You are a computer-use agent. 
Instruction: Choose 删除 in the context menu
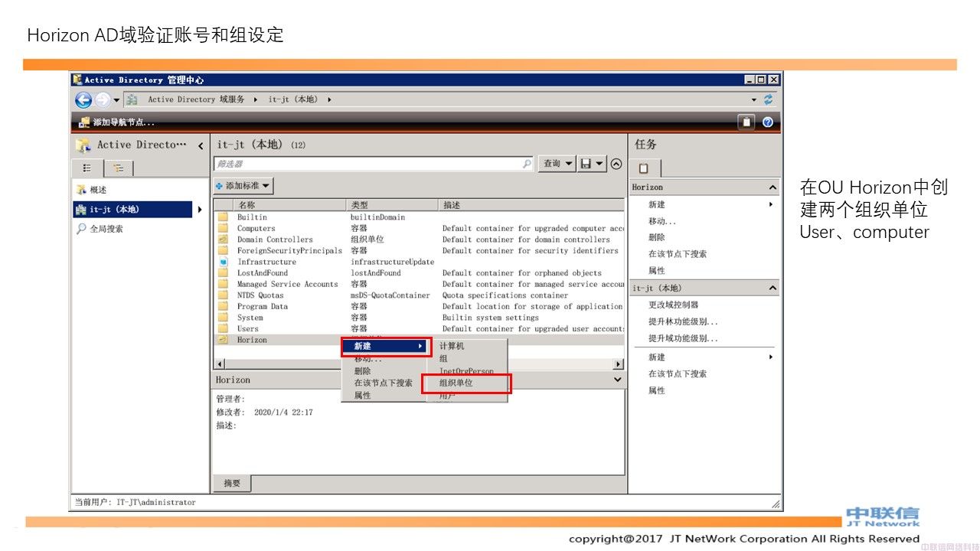click(x=385, y=370)
